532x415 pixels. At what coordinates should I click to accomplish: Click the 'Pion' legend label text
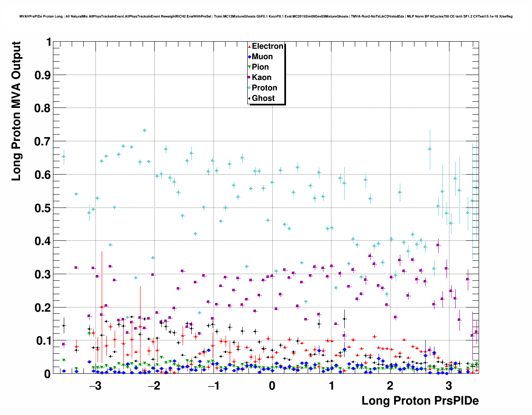pos(261,67)
